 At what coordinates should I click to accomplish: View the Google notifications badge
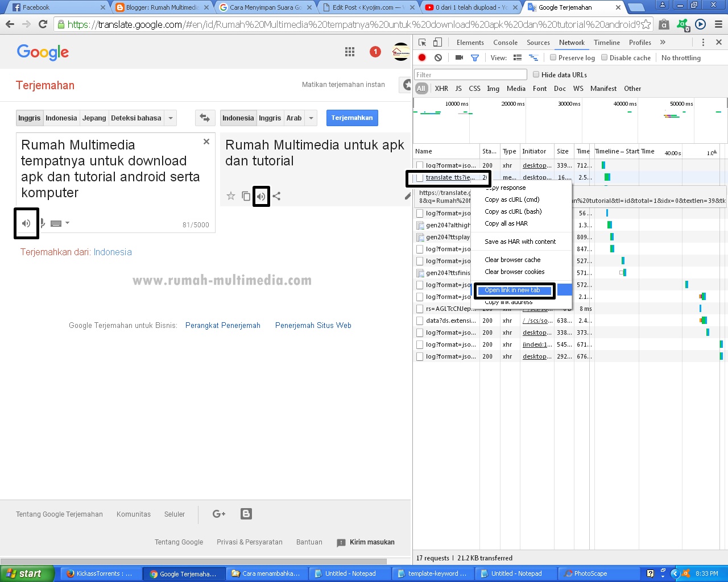click(x=375, y=52)
